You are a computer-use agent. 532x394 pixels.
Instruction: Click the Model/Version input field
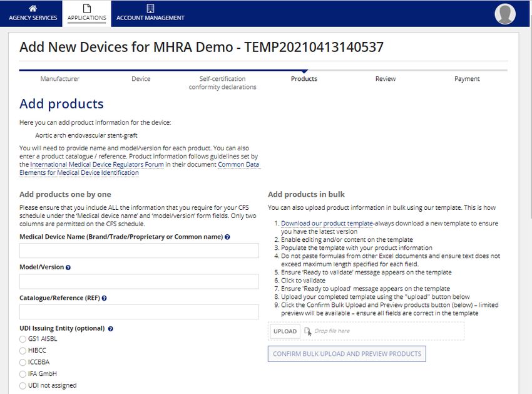139,282
